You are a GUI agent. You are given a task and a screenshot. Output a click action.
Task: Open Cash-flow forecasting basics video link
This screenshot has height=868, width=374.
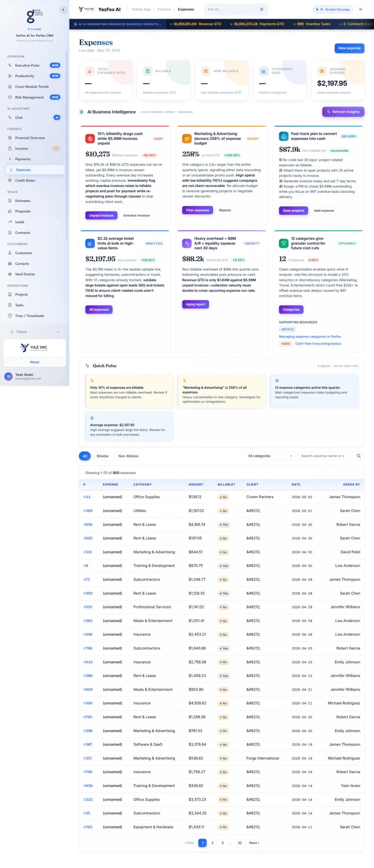(318, 344)
